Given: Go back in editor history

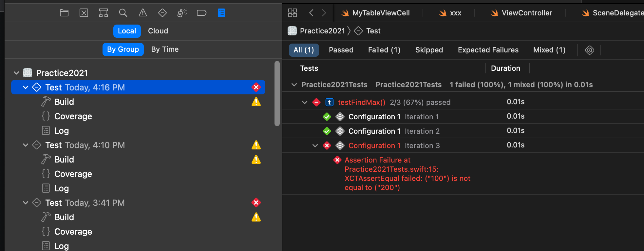Looking at the screenshot, I should click(x=312, y=13).
